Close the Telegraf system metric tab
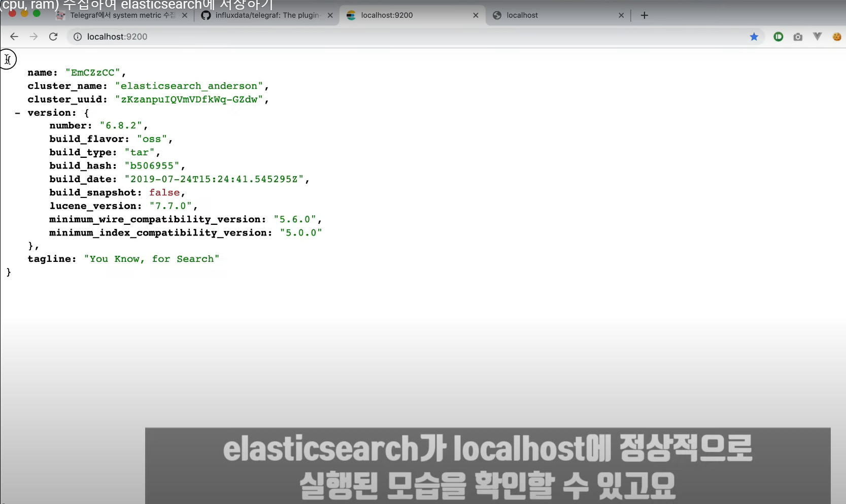846x504 pixels. 185,15
